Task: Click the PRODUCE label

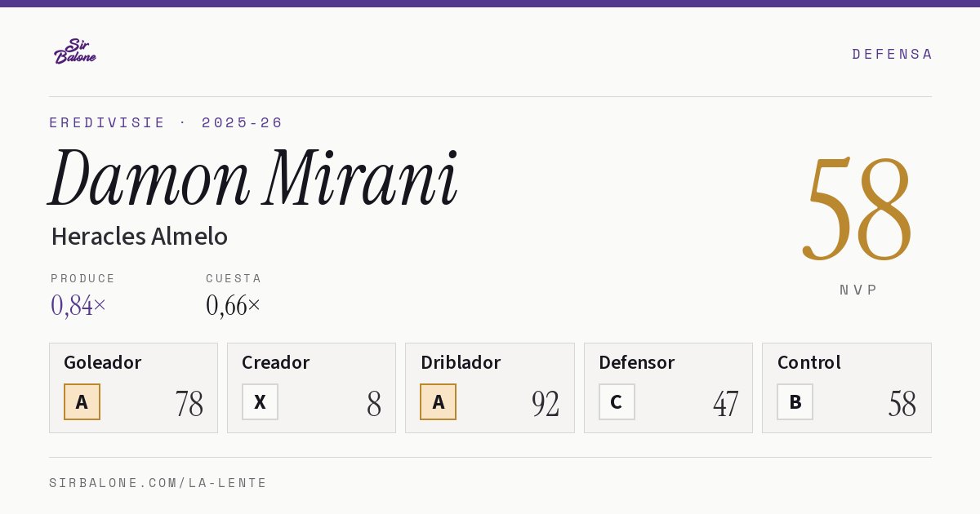Action: click(83, 278)
